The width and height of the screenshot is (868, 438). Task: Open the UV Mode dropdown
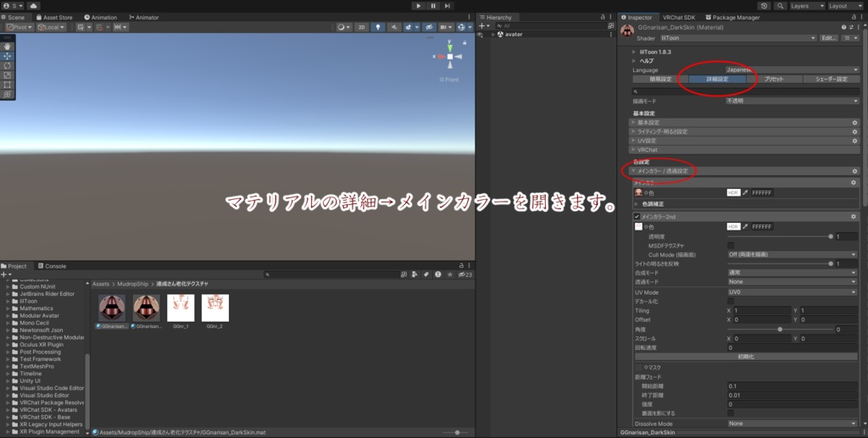(793, 292)
